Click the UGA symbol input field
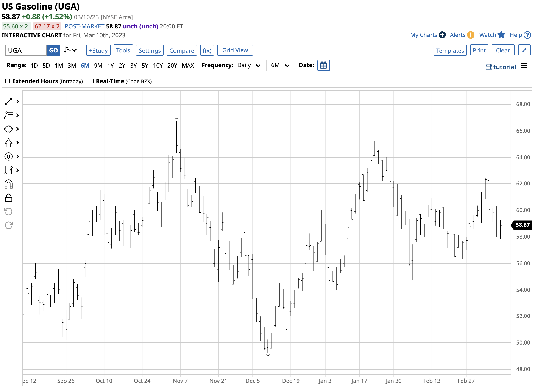Viewport: 546px width, 392px height. pyautogui.click(x=26, y=50)
